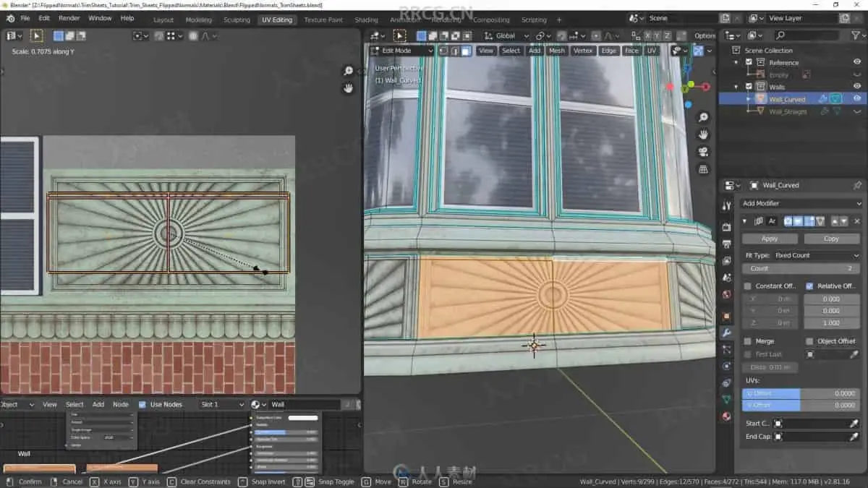
Task: Open the Add Modifier dropdown
Action: [x=800, y=204]
